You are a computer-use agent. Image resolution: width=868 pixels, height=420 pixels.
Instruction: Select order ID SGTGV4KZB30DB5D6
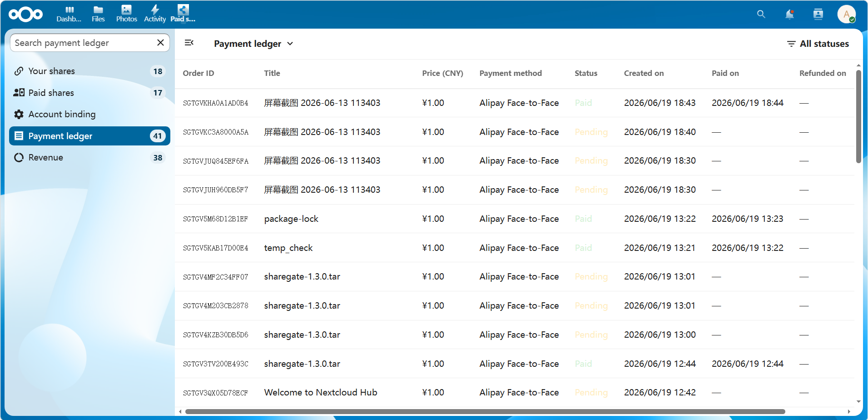pos(216,335)
